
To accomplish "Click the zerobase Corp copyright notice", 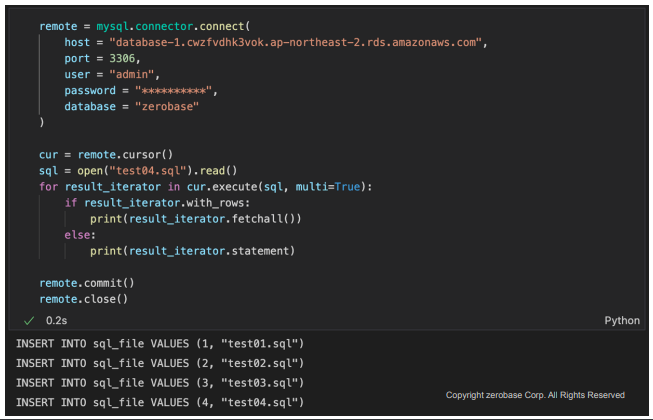I will tap(535, 395).
